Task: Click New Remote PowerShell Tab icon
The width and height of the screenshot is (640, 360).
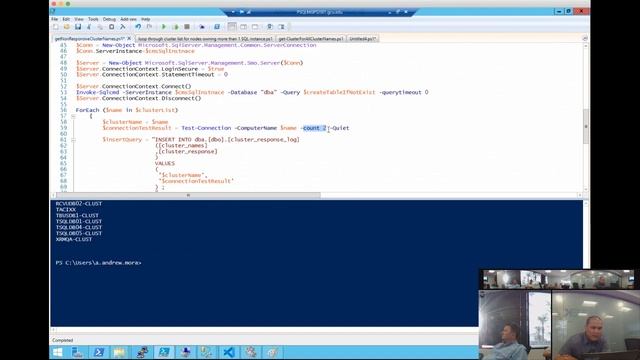Action: pyautogui.click(x=202, y=27)
